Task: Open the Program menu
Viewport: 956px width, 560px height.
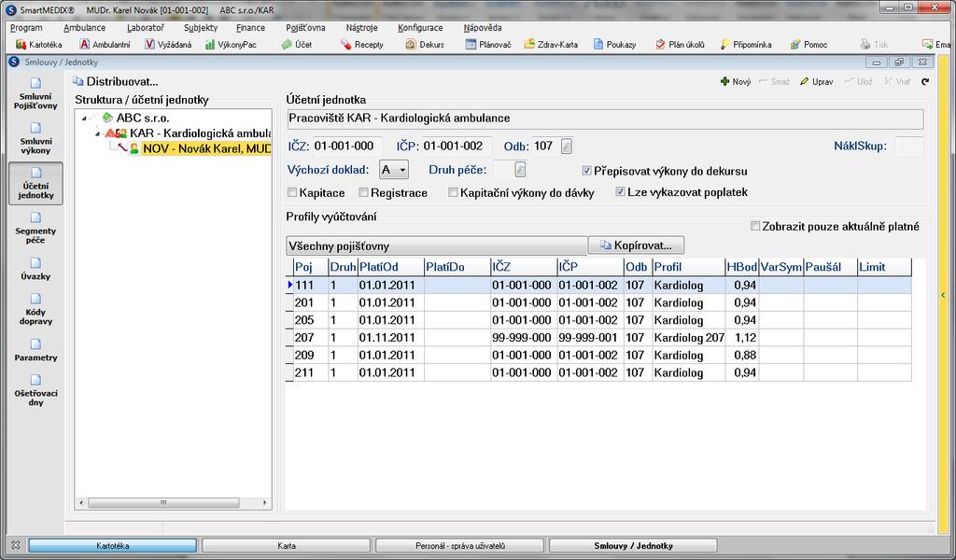Action: [26, 27]
